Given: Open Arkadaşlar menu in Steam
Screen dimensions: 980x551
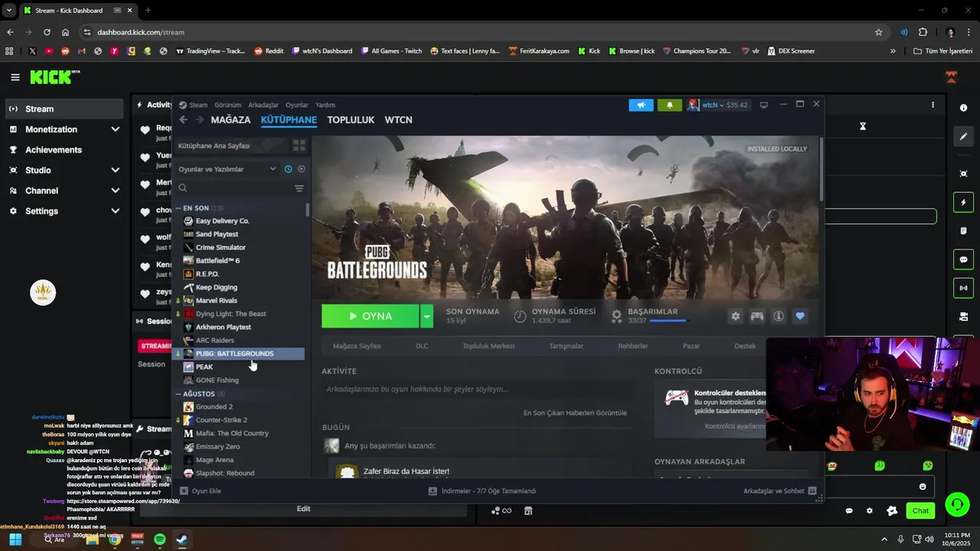Looking at the screenshot, I should 263,105.
